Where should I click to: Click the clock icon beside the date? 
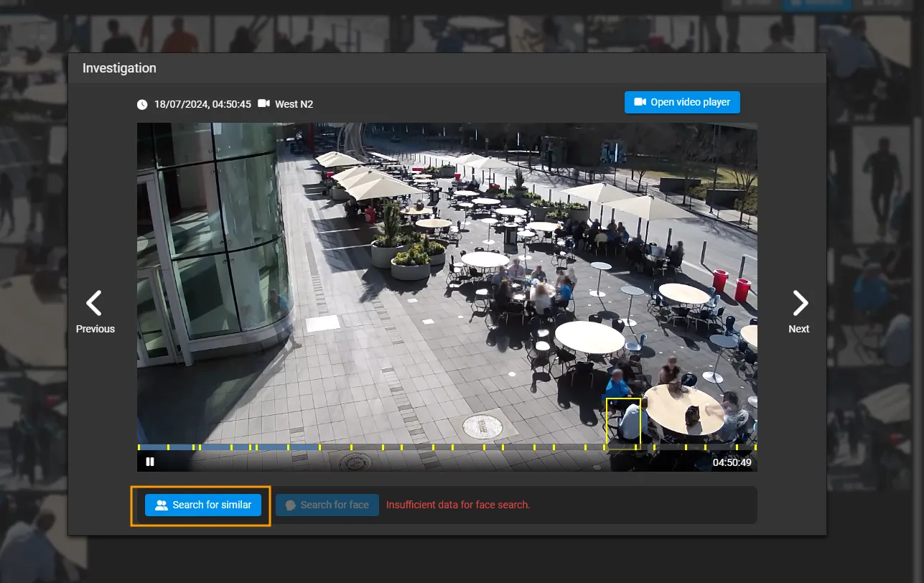142,105
